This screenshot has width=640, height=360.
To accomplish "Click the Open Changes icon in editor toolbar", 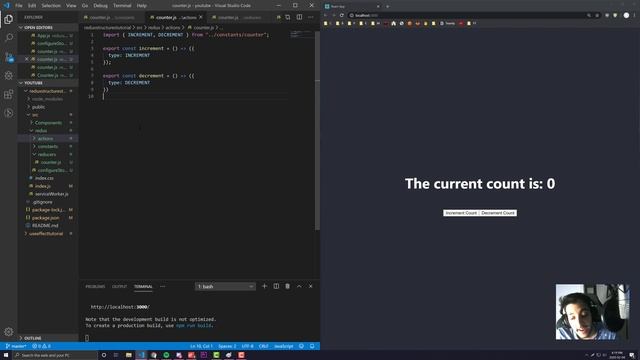I will click(288, 17).
